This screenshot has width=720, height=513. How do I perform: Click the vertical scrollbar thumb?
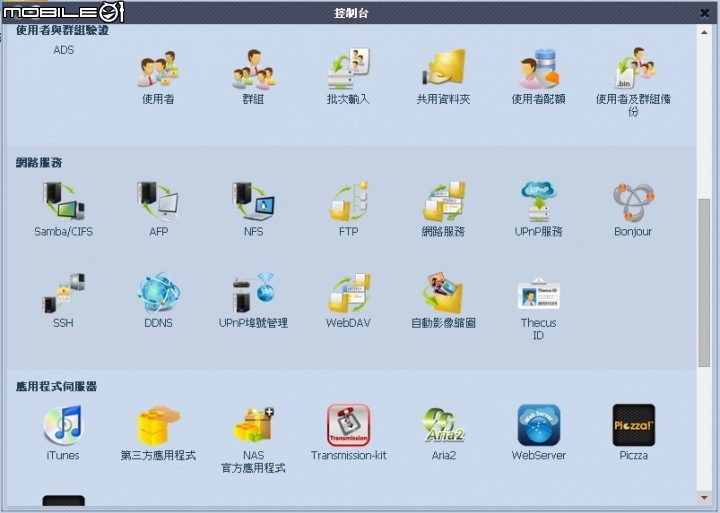[704, 282]
